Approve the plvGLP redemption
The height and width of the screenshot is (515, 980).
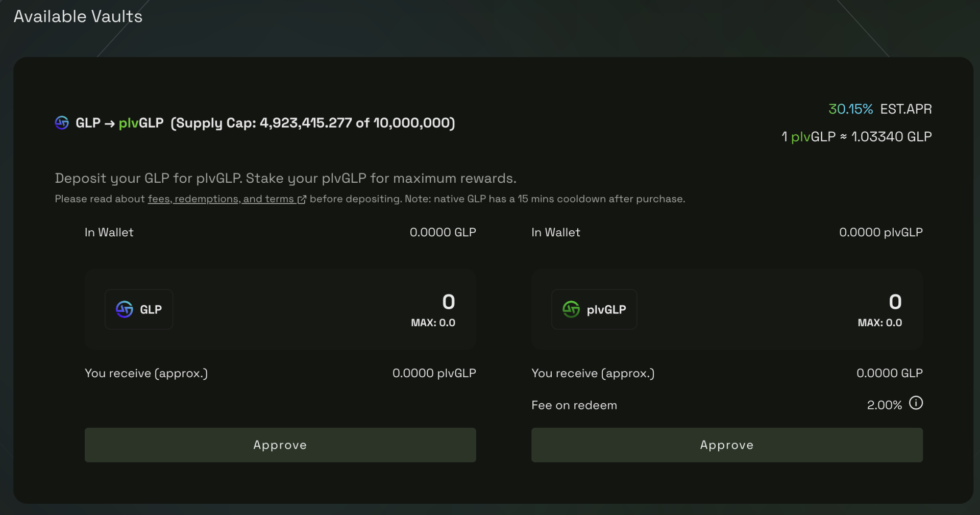727,445
